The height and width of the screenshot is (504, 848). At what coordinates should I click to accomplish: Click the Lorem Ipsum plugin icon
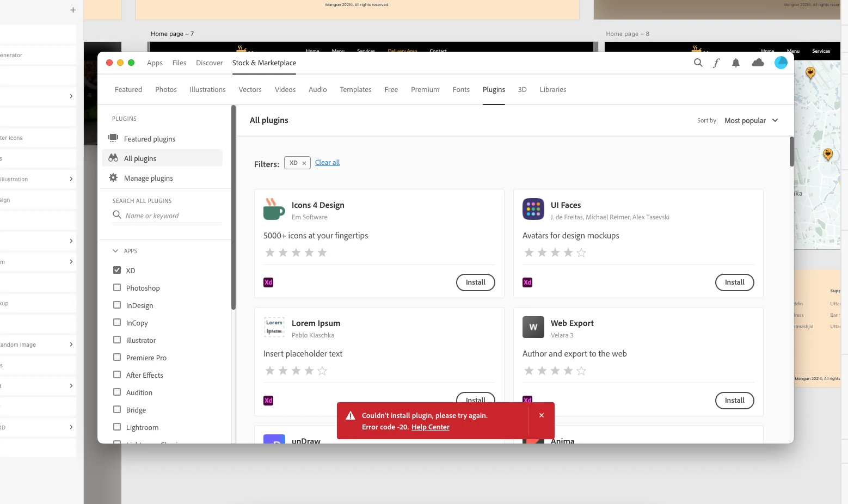[274, 327]
